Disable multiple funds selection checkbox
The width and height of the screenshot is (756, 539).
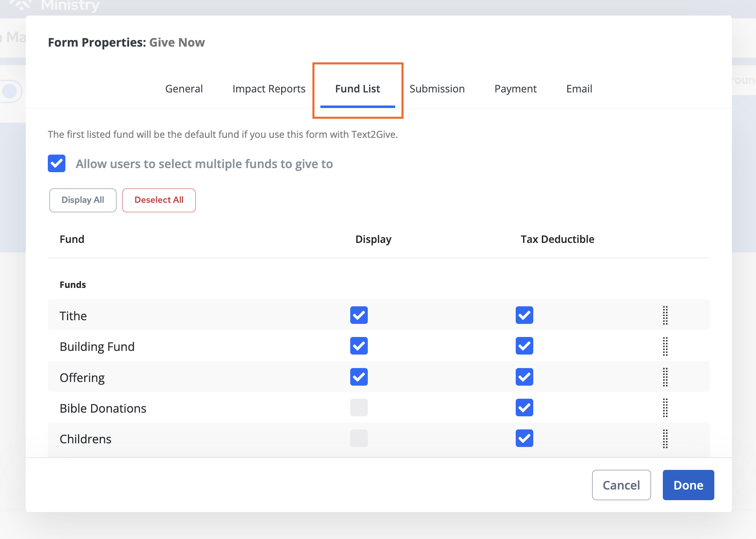[x=57, y=164]
